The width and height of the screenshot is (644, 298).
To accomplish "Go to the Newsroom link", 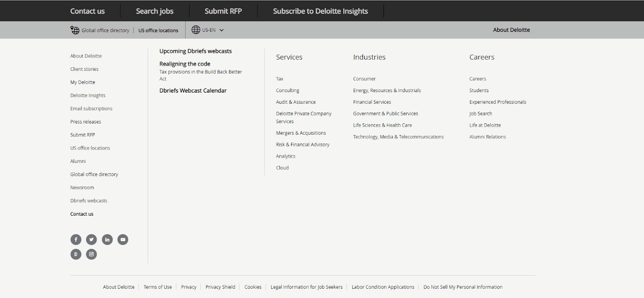I will coord(82,188).
